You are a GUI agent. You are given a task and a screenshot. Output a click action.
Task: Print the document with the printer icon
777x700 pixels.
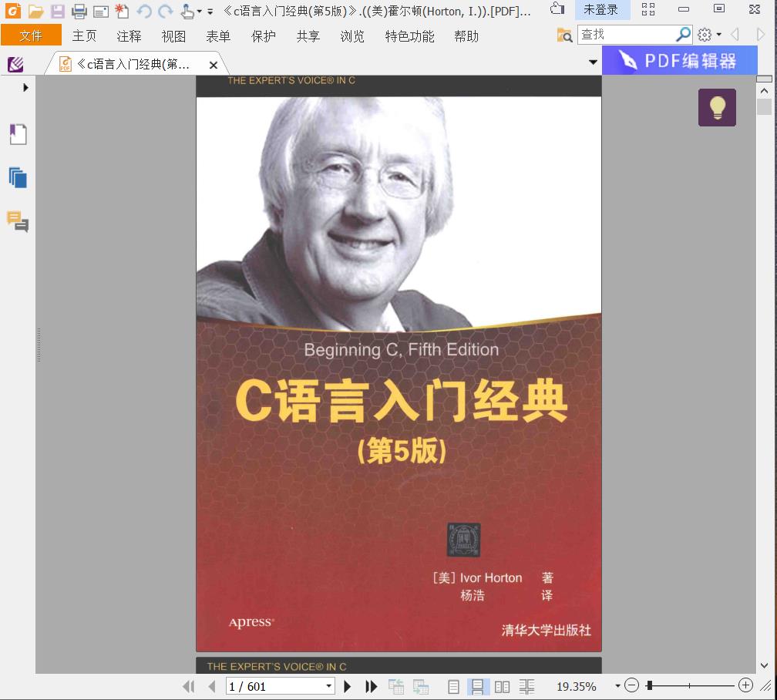point(79,11)
